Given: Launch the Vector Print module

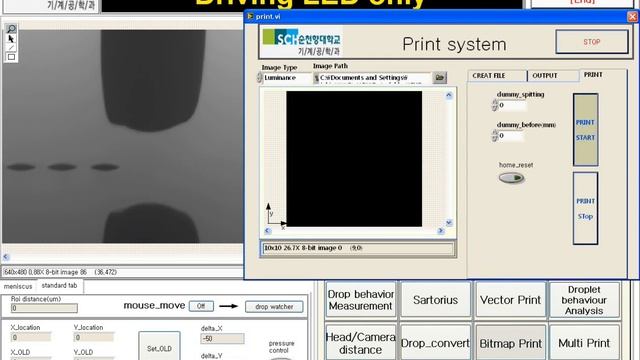Looking at the screenshot, I should tap(510, 300).
